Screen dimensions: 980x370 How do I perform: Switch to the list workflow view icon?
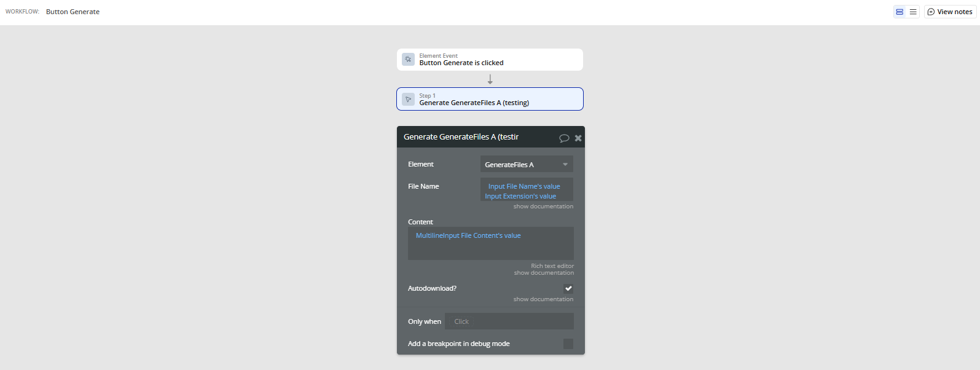pos(913,12)
